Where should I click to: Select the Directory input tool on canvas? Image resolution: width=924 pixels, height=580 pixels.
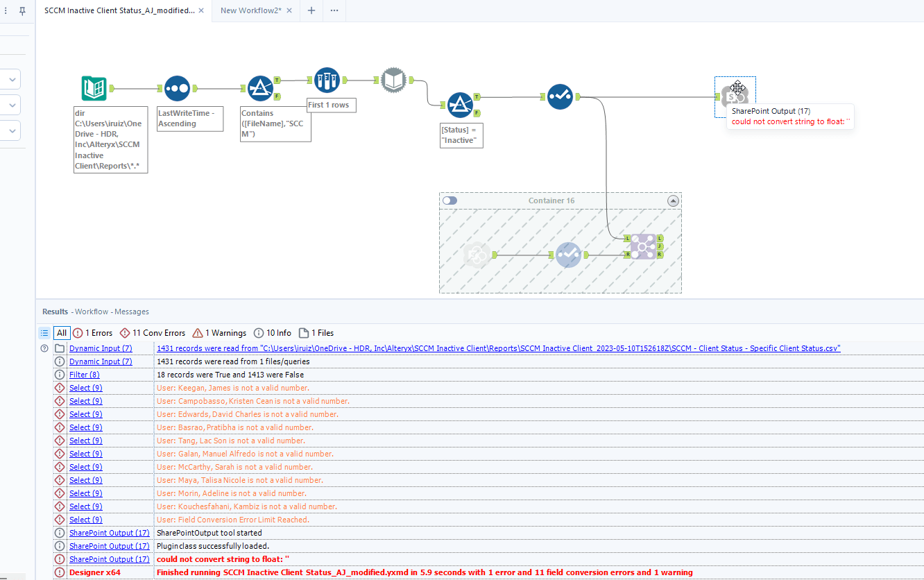(x=94, y=88)
